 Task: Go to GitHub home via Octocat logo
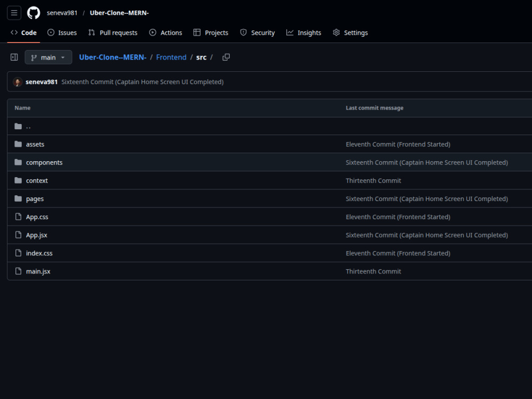[34, 13]
